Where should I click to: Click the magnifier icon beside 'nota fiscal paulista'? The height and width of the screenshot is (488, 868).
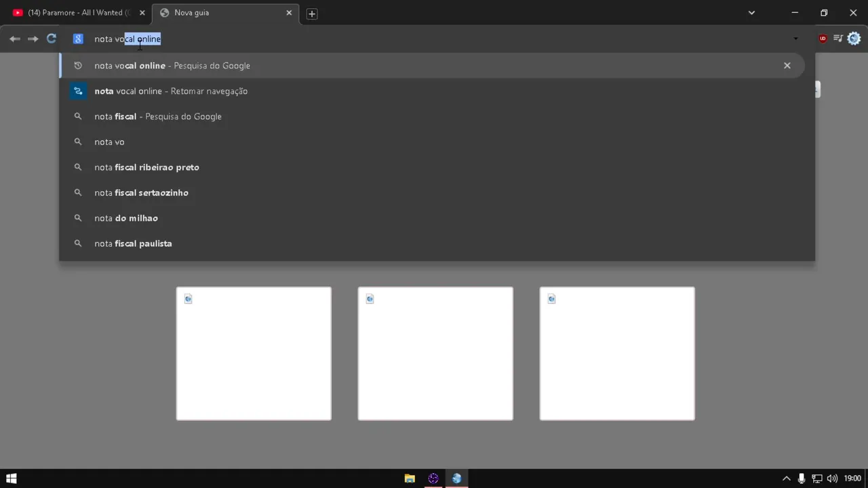coord(78,243)
